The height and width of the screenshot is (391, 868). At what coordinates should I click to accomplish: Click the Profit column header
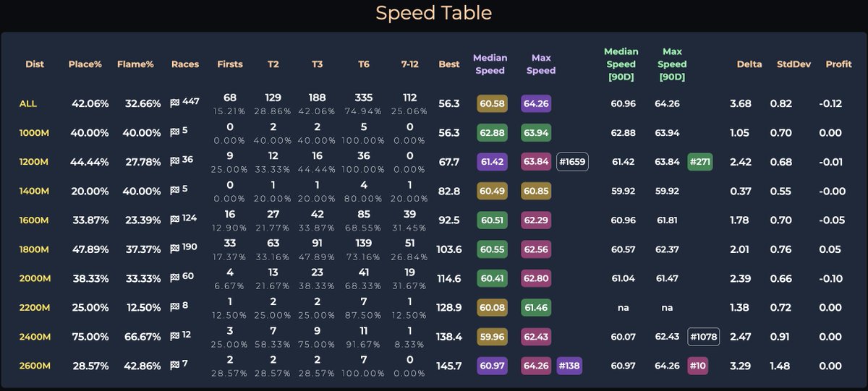(x=839, y=64)
